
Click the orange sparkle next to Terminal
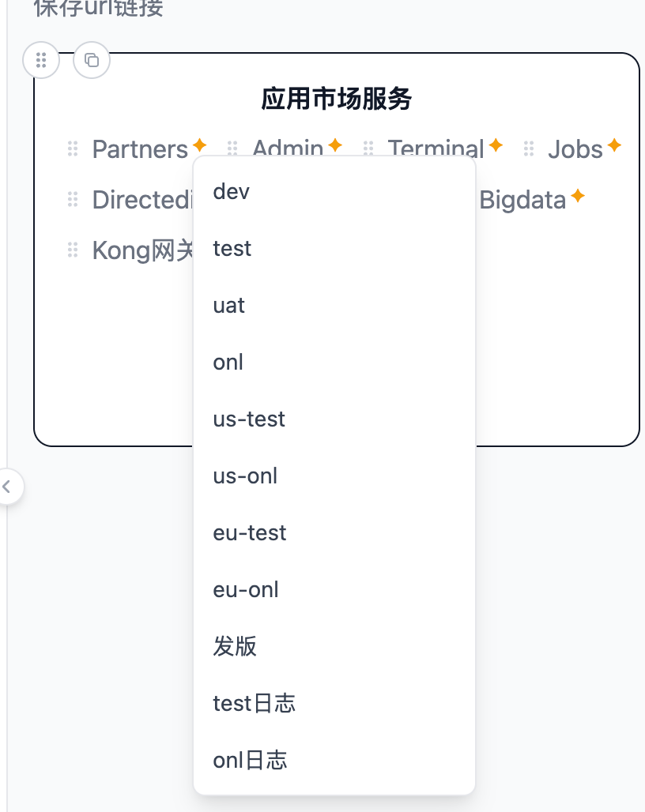point(496,145)
